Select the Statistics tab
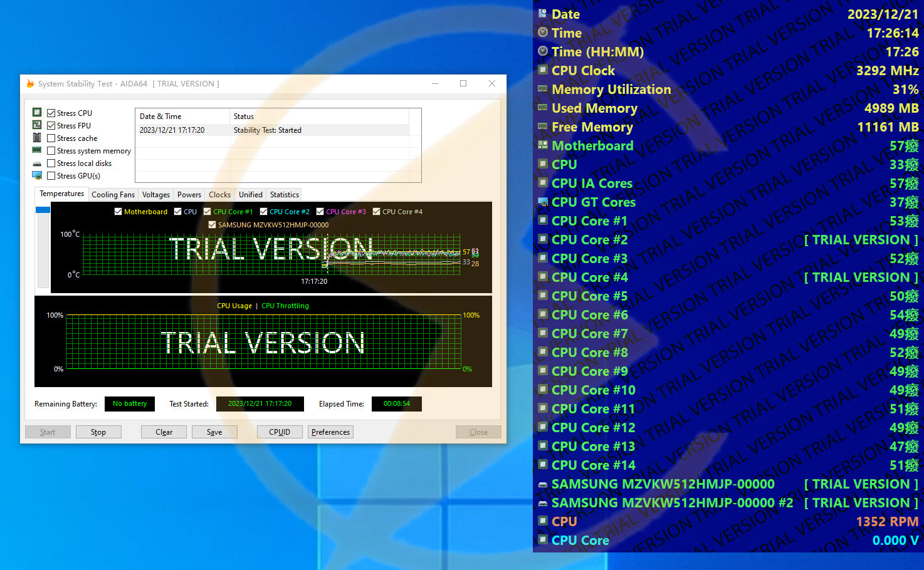 pyautogui.click(x=284, y=195)
